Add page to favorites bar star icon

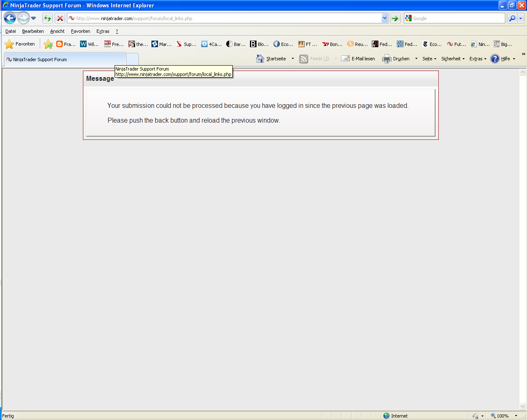(x=48, y=44)
